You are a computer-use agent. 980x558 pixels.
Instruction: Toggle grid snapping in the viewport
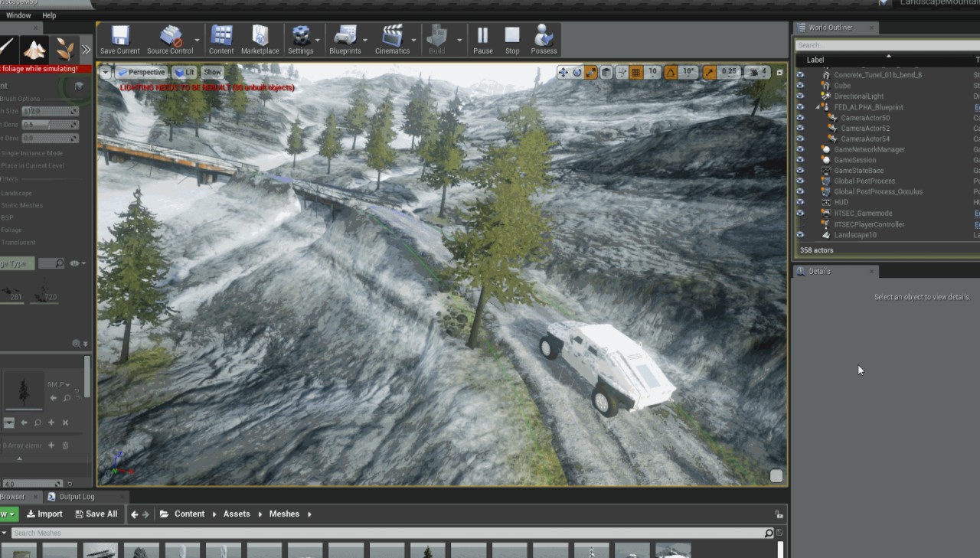click(x=636, y=72)
